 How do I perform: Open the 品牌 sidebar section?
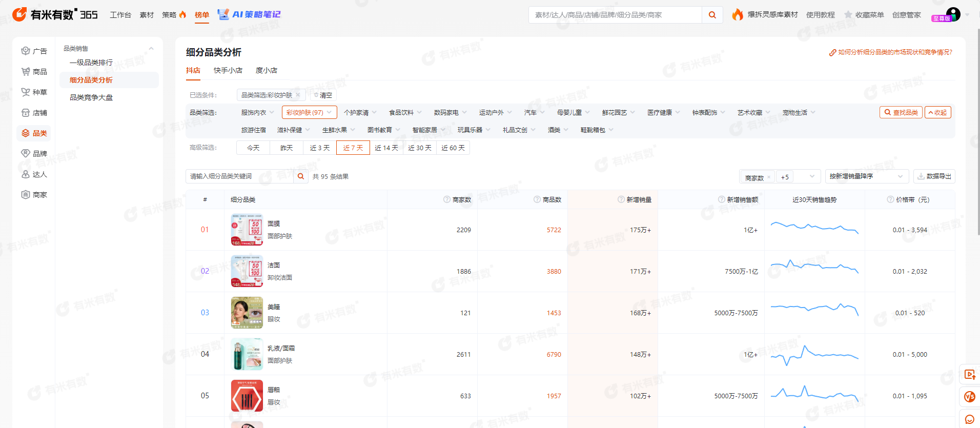click(34, 154)
